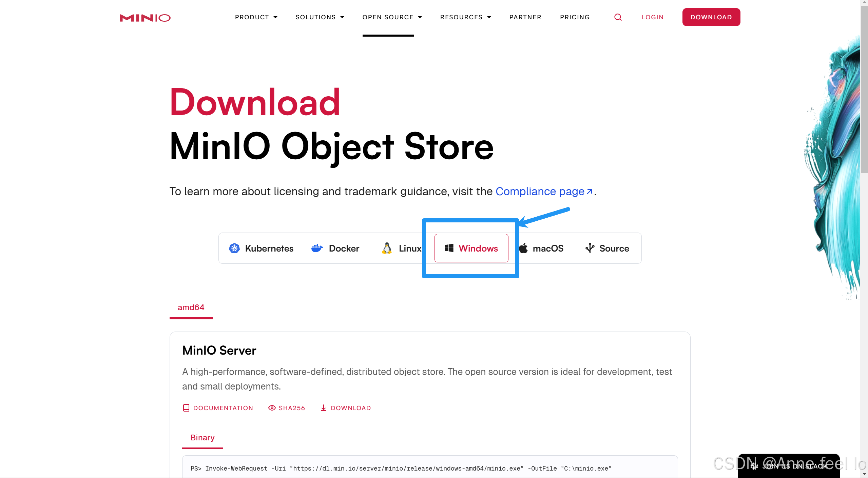Switch to the amd64 tab
Screen dimensions: 868x478
191,307
